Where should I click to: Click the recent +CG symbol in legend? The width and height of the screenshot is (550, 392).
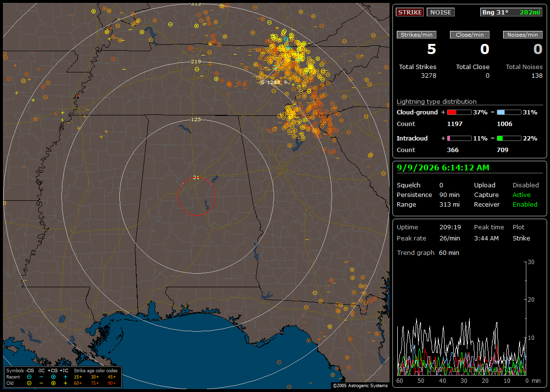(53, 377)
